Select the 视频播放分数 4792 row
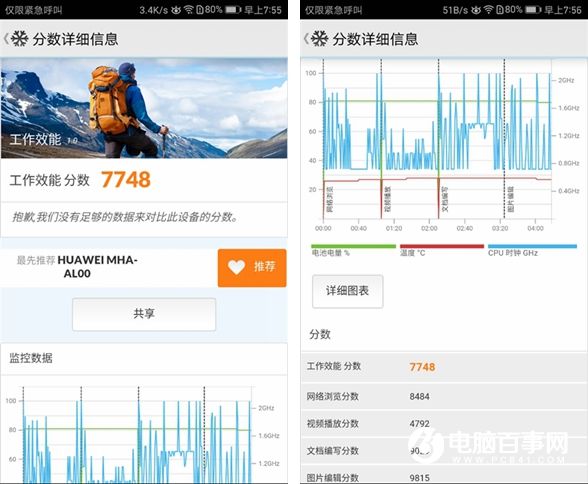 tap(444, 424)
